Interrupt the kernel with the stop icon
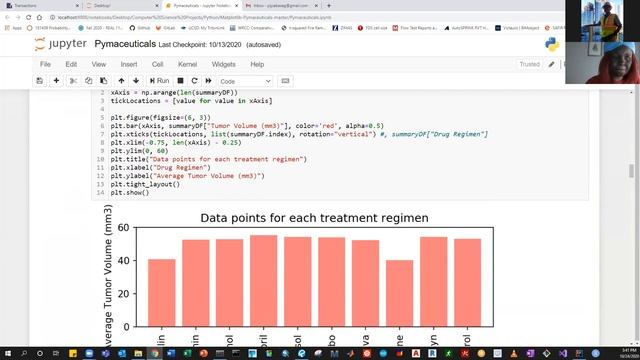 [x=180, y=81]
